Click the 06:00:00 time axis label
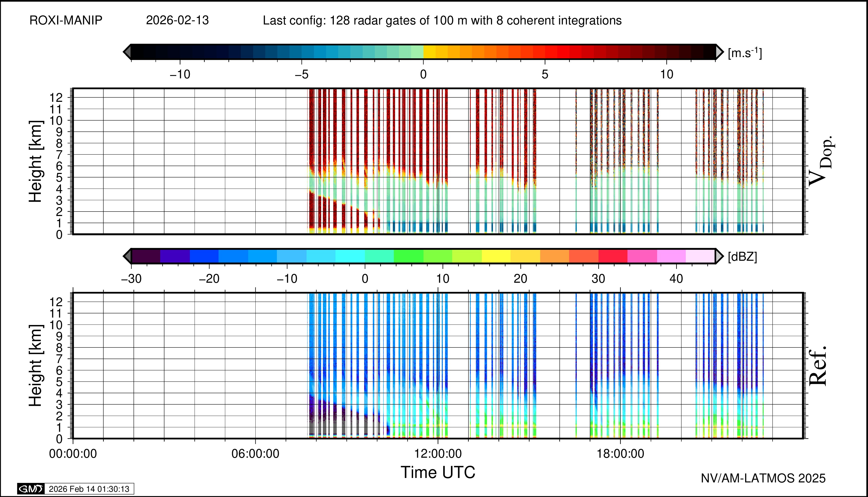The height and width of the screenshot is (497, 868). pyautogui.click(x=255, y=454)
